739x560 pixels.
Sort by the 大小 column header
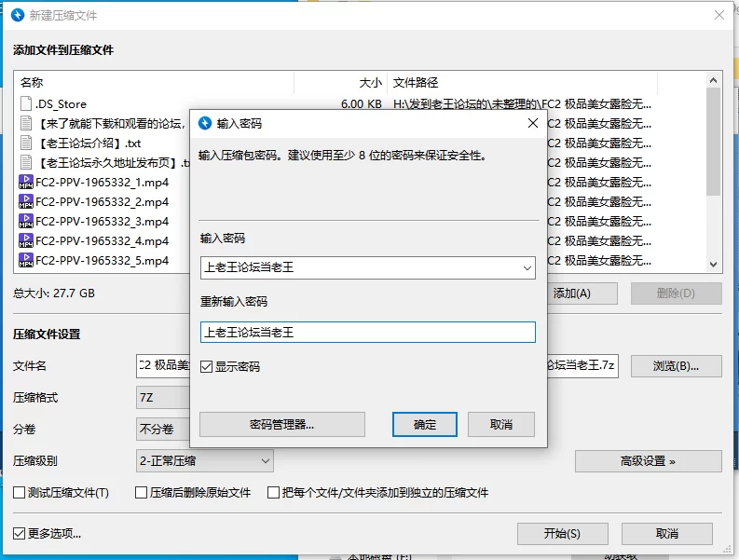[341, 83]
